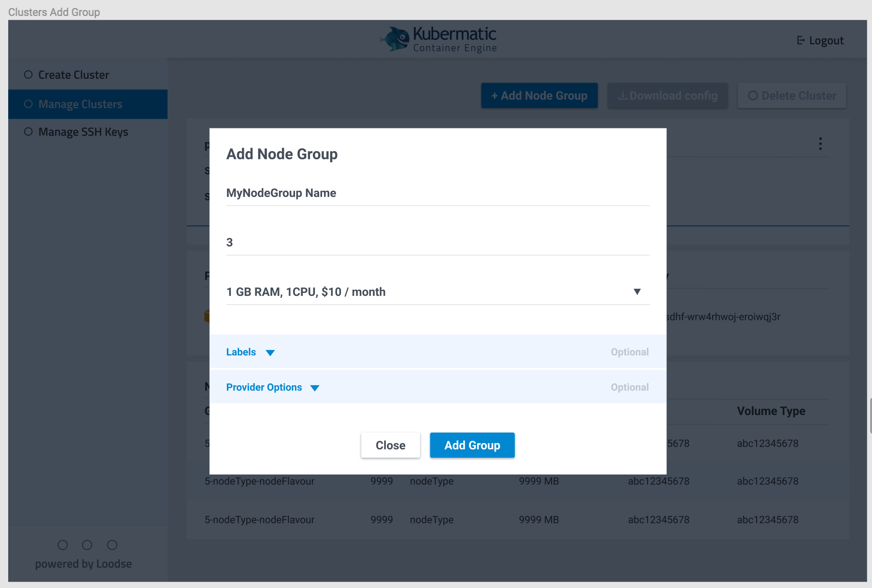Open the kebab menu on the cluster panel

(820, 143)
